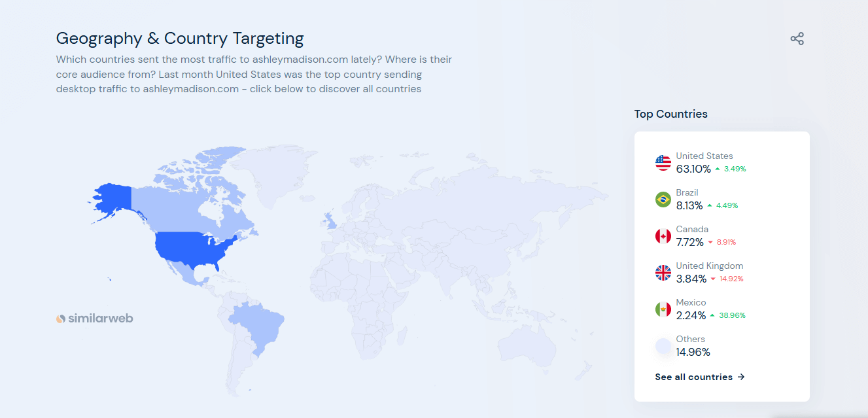
Task: Click the 4.49% increase indicator
Action: click(x=722, y=205)
